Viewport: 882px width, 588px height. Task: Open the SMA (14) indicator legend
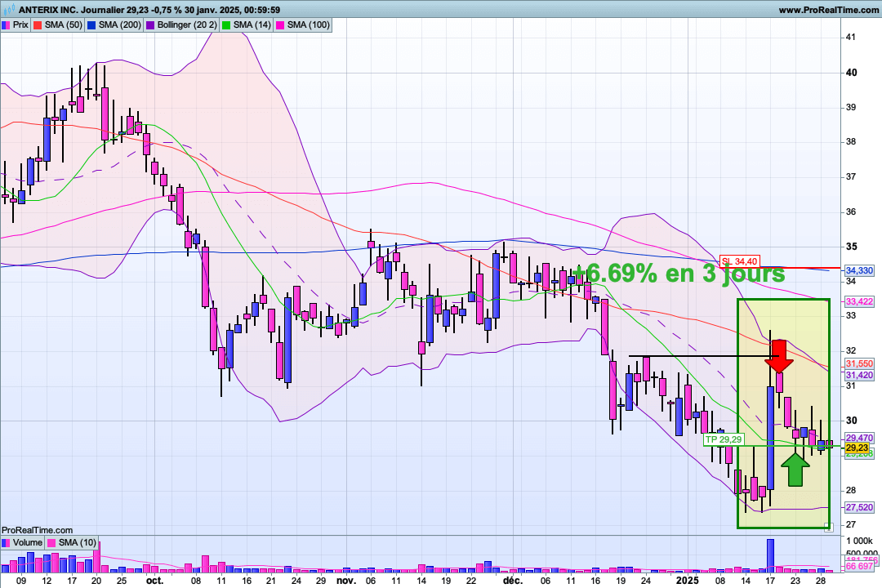(x=247, y=24)
